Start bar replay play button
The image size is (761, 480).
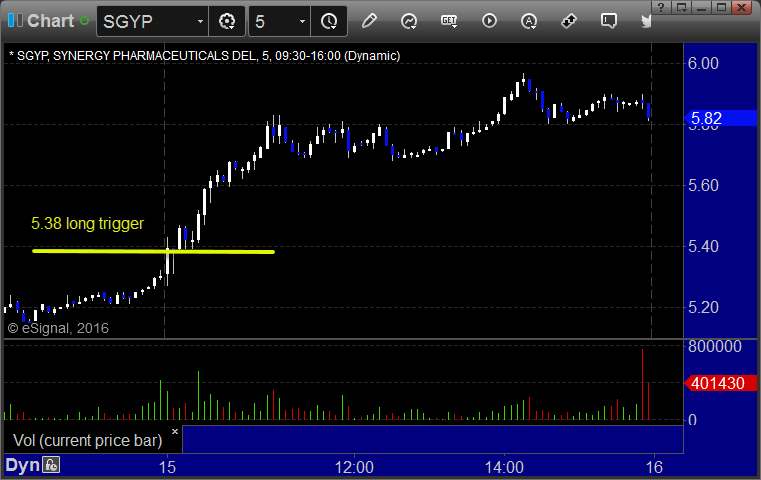(x=489, y=21)
